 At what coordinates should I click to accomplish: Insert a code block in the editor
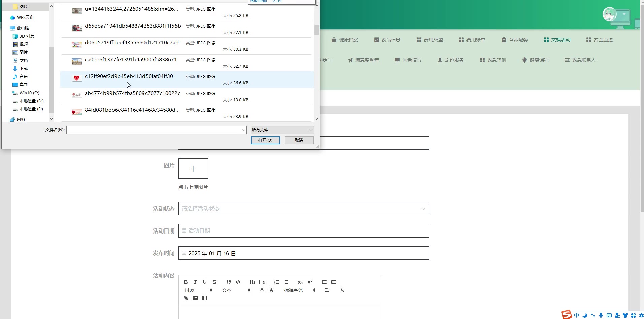(x=238, y=282)
